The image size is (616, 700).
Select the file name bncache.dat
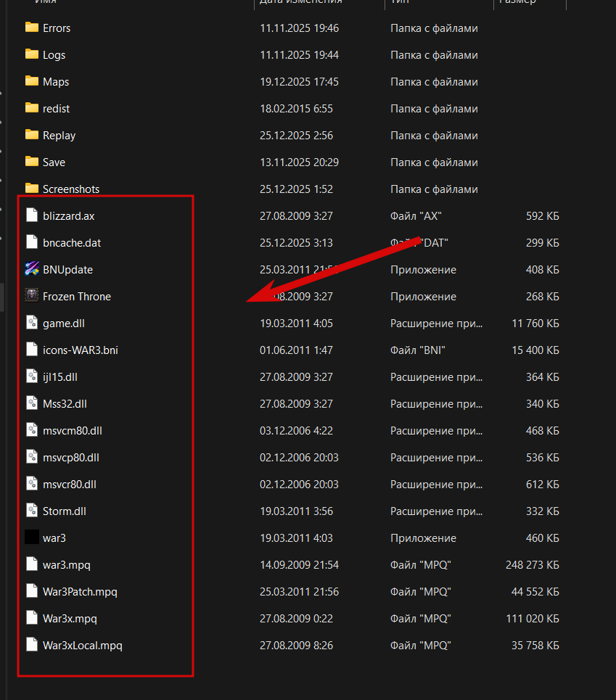tap(72, 243)
